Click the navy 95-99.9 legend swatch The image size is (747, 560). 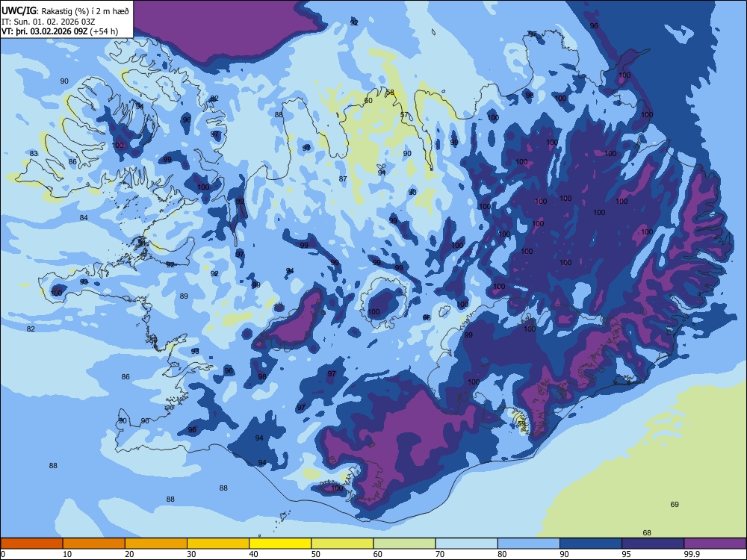pyautogui.click(x=653, y=544)
